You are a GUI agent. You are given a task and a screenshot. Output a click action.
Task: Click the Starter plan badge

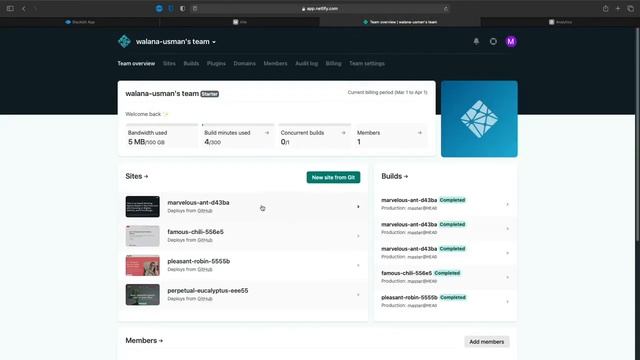pyautogui.click(x=209, y=94)
